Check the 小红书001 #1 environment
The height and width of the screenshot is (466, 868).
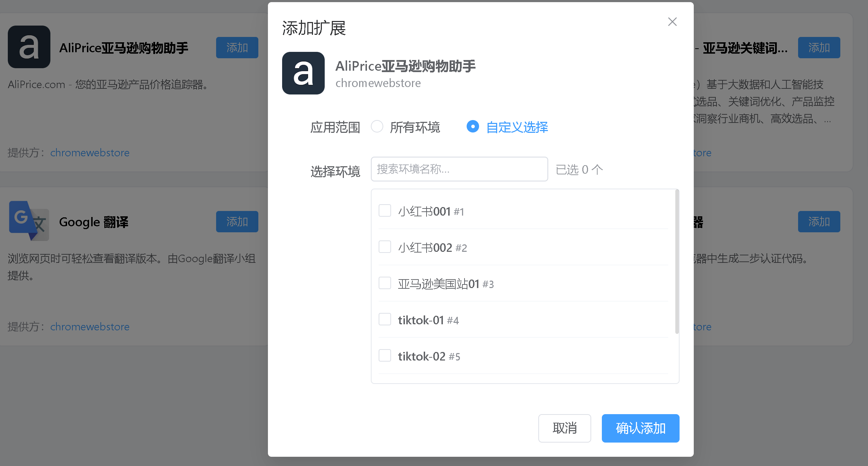point(385,211)
